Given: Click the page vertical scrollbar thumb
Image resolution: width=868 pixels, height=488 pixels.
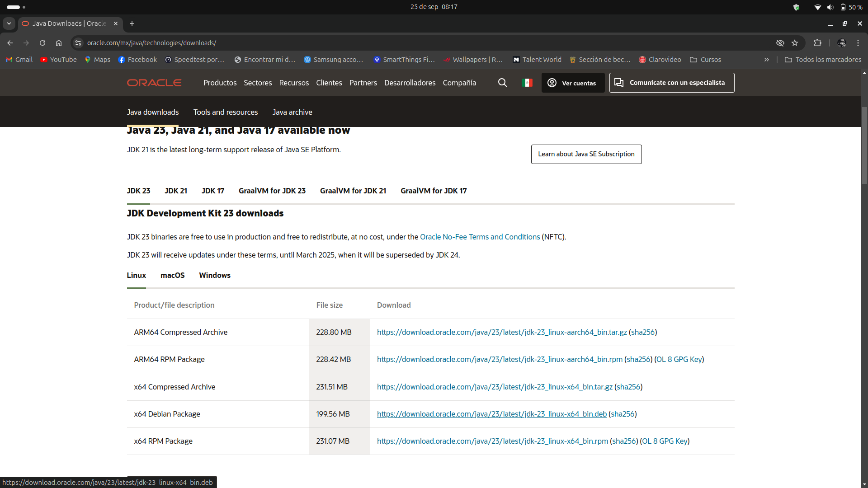Looking at the screenshot, I should point(864,145).
